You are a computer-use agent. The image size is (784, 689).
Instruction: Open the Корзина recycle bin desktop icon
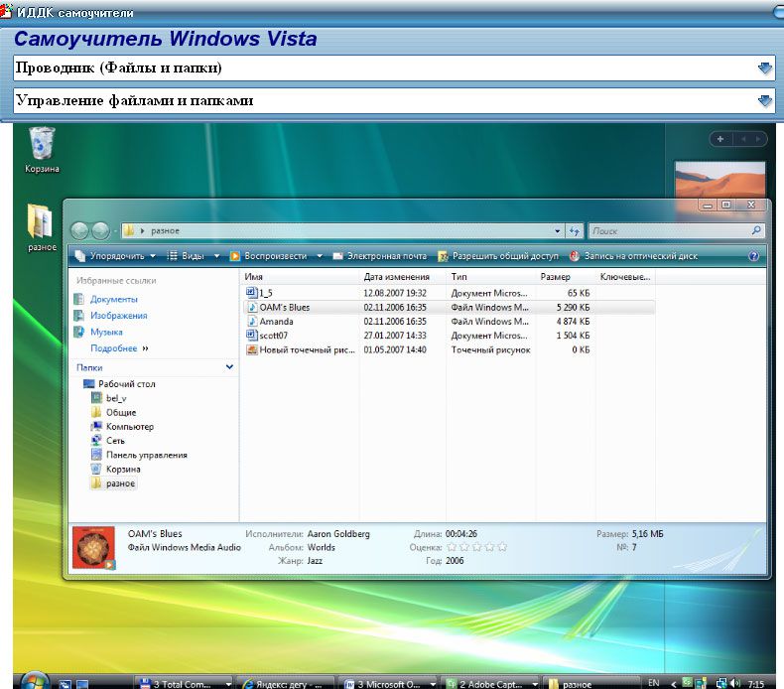[x=42, y=147]
